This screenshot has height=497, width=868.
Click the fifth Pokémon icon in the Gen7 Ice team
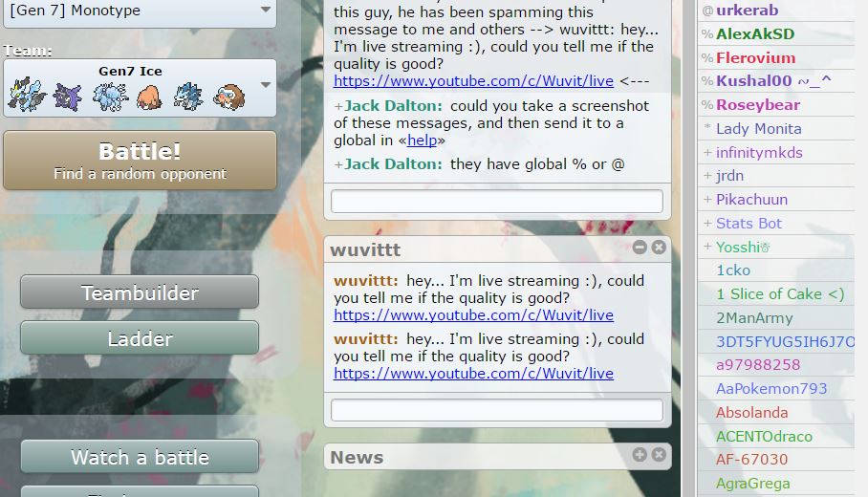point(188,96)
